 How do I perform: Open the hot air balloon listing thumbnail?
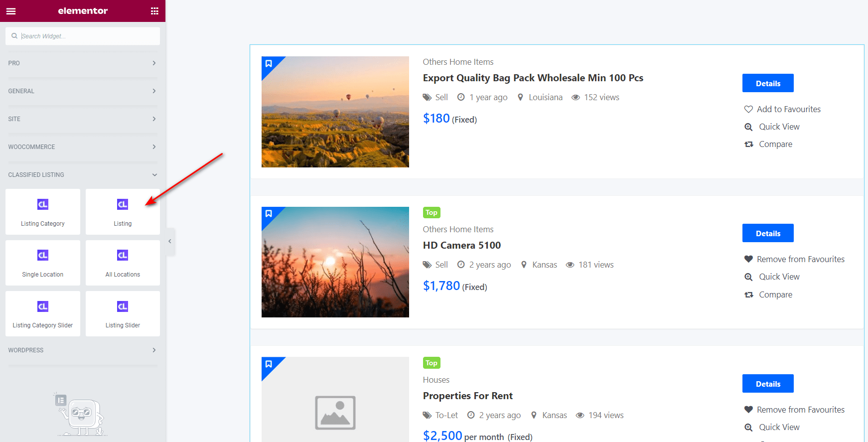pos(335,112)
